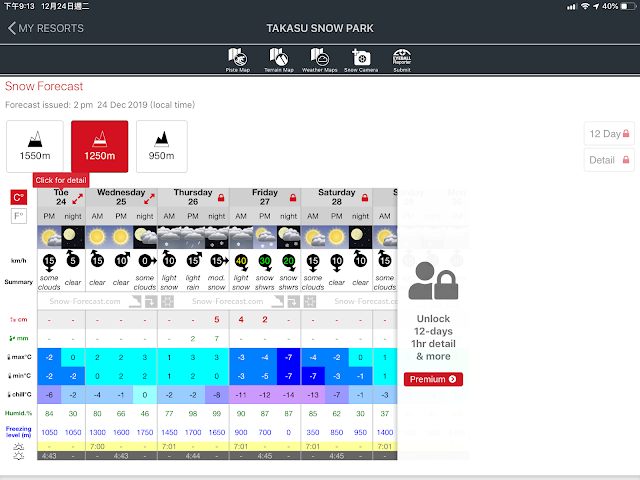
Task: Expand Tuesday 24 detail arrows
Action: (x=78, y=199)
